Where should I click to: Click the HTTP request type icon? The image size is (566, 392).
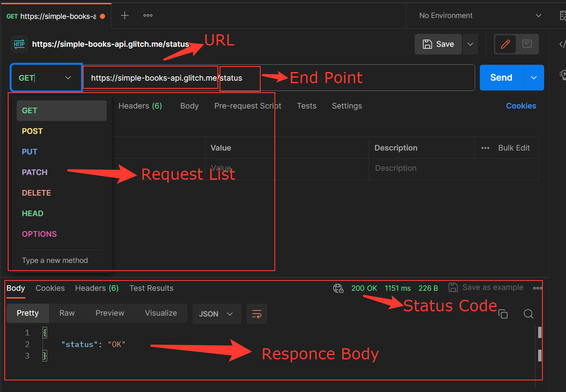19,44
